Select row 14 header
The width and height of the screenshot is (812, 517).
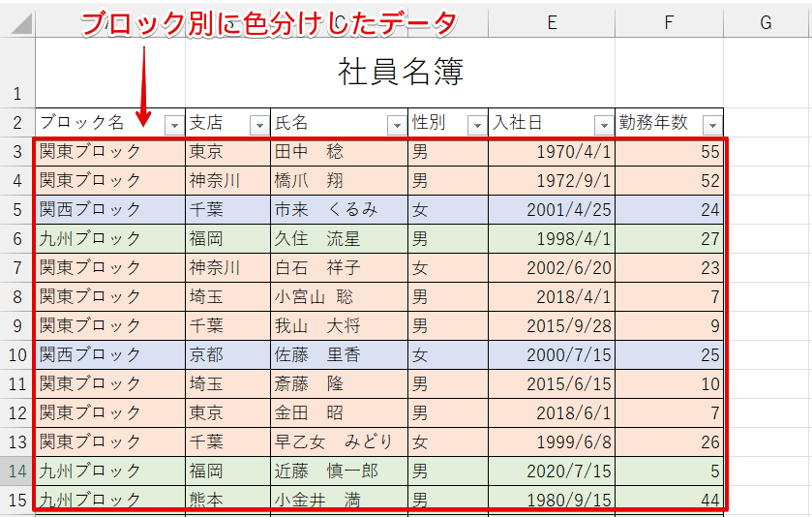click(x=17, y=471)
